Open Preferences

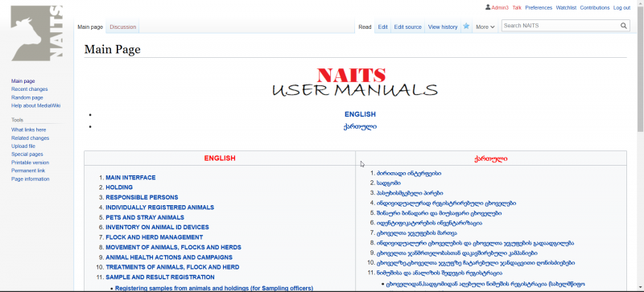pos(539,8)
